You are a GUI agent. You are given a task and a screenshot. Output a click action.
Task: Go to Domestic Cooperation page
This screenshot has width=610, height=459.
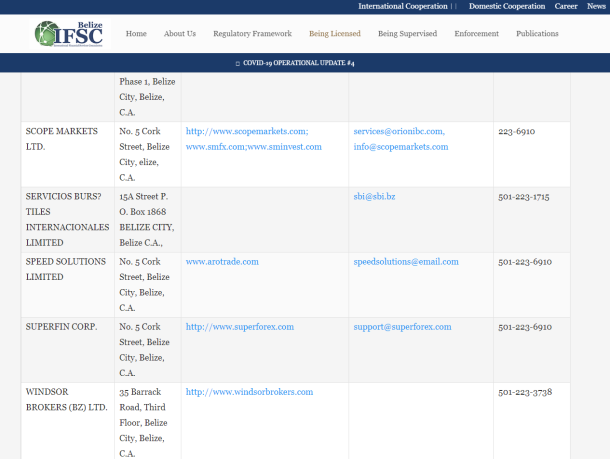507,6
